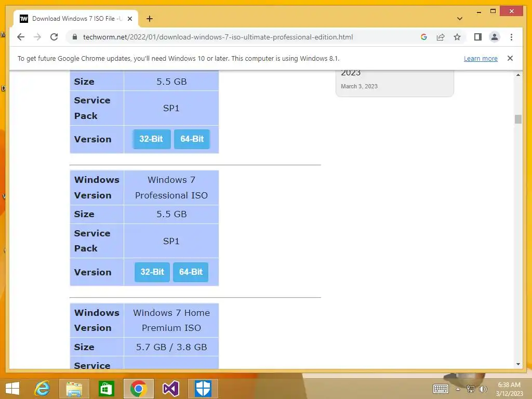
Task: Open the Chrome three-dot menu
Action: pos(511,37)
